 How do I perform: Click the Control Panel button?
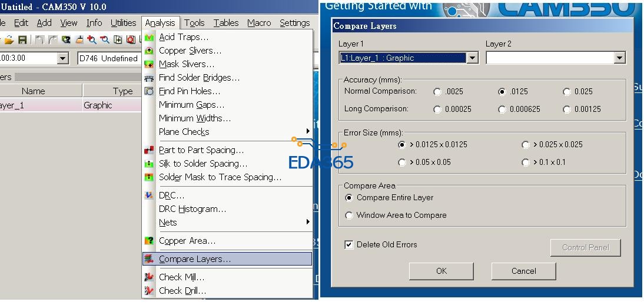tap(585, 248)
